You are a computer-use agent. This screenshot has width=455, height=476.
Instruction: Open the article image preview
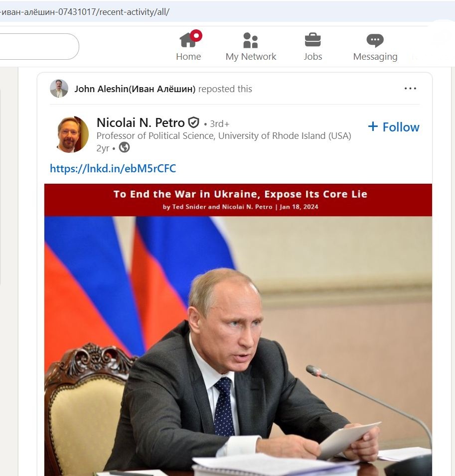238,346
